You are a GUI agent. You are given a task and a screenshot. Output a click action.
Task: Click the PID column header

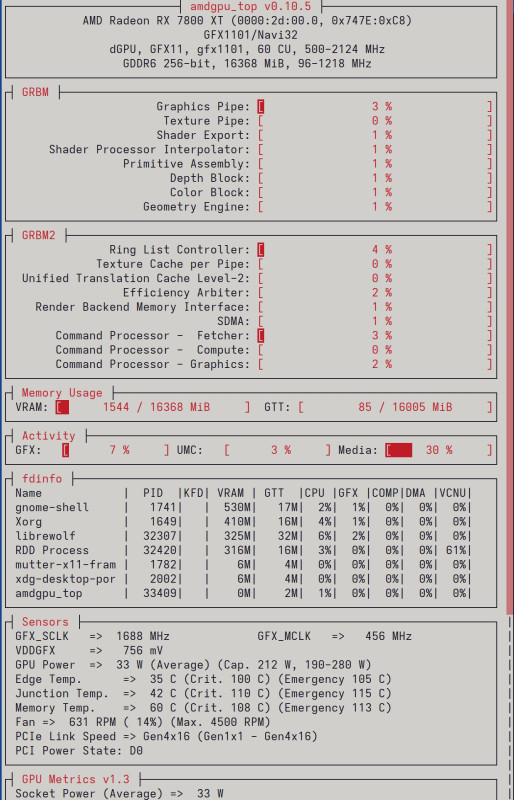pos(153,493)
